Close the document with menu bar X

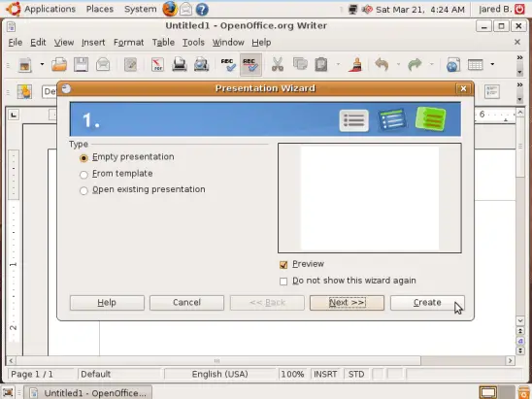click(x=517, y=42)
